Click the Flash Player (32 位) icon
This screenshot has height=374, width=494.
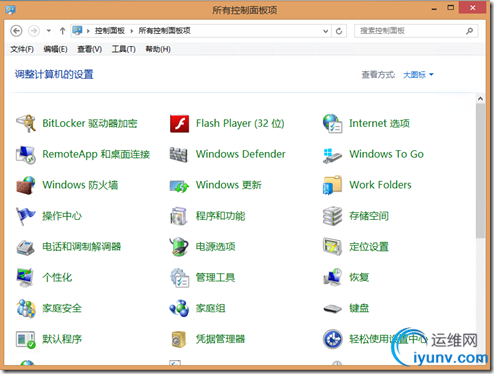pyautogui.click(x=179, y=124)
